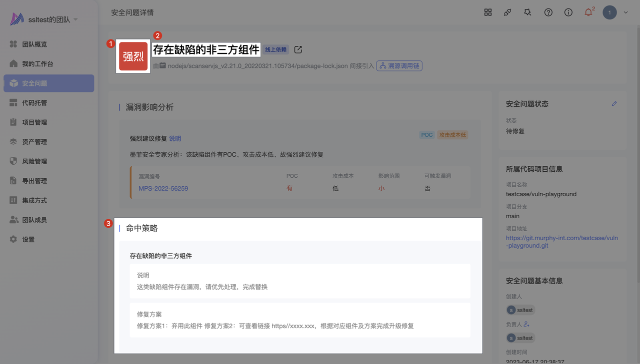Open vulnerability link MPS-2022-56259
This screenshot has width=640, height=364.
163,189
